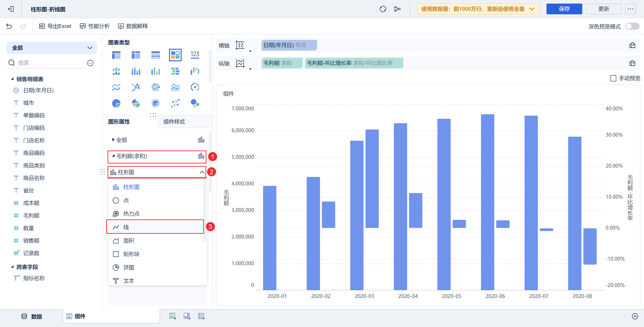Click the back exit icon at top-left
The width and height of the screenshot is (644, 327).
coord(11,9)
